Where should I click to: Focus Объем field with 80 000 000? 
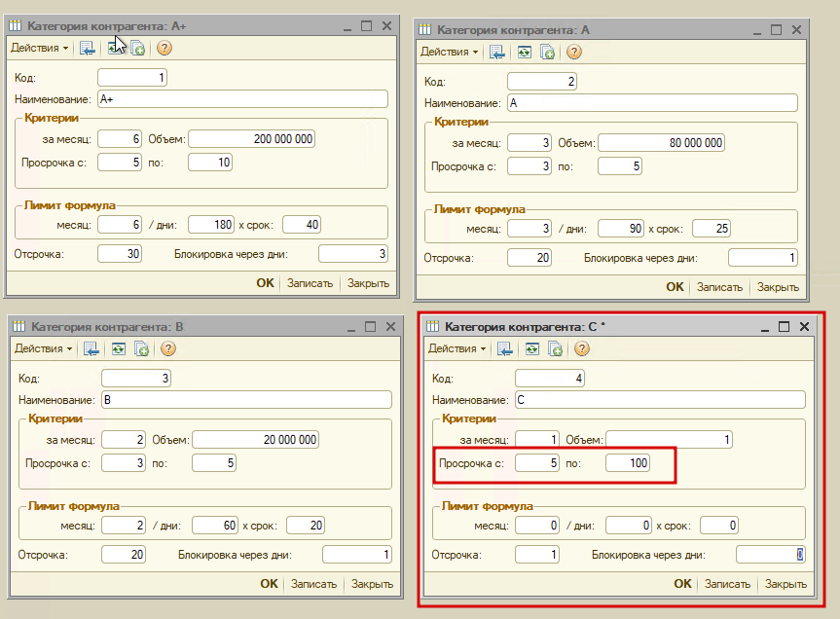coord(661,143)
